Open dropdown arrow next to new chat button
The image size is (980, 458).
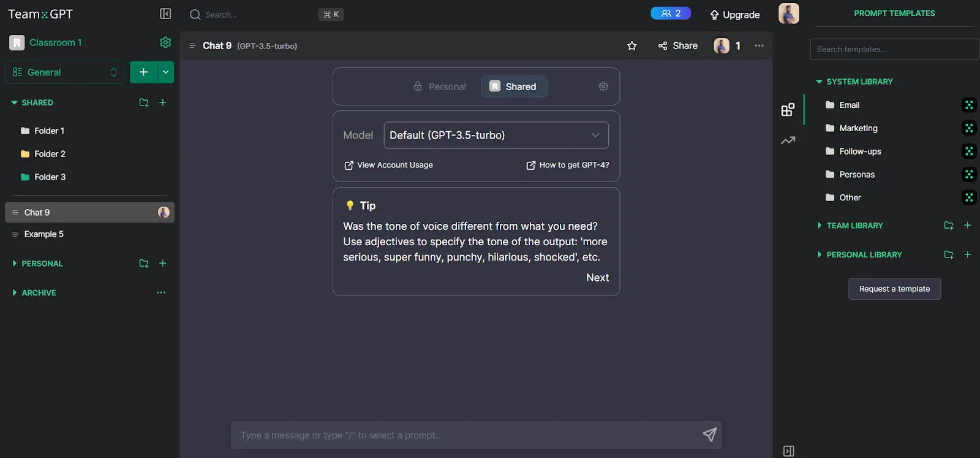(165, 72)
